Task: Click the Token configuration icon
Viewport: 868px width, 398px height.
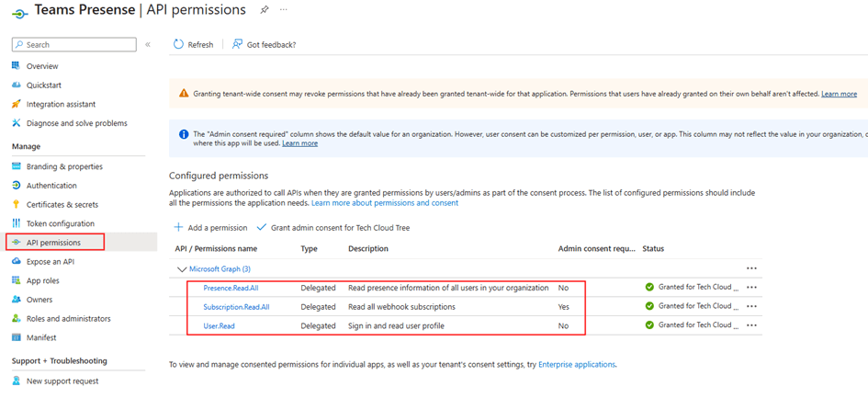Action: (x=16, y=223)
